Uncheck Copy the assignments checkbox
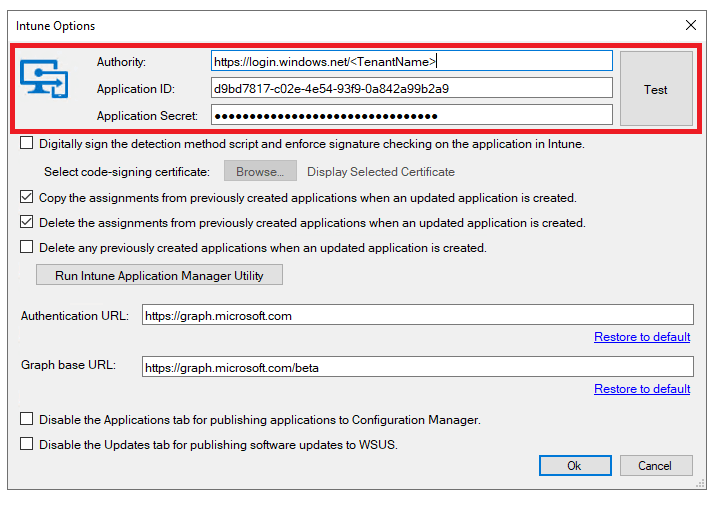Image resolution: width=719 pixels, height=507 pixels. pyautogui.click(x=27, y=198)
